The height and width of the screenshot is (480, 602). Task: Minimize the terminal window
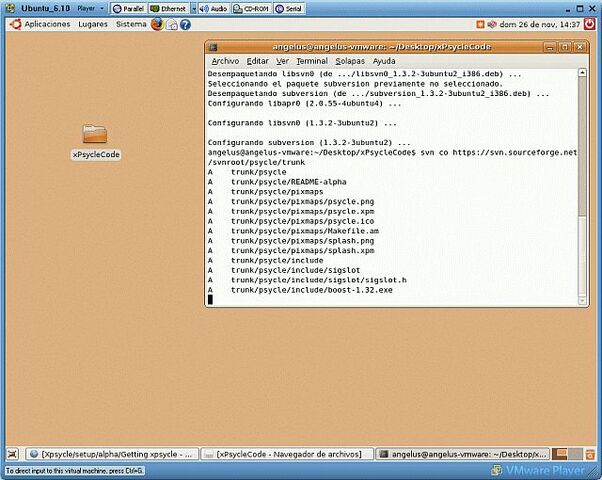tap(549, 47)
